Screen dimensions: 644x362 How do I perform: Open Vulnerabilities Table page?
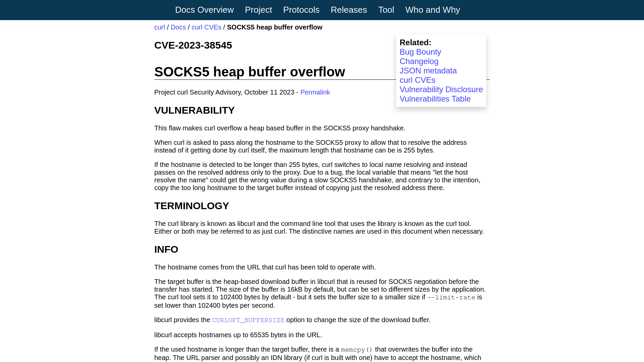435,99
